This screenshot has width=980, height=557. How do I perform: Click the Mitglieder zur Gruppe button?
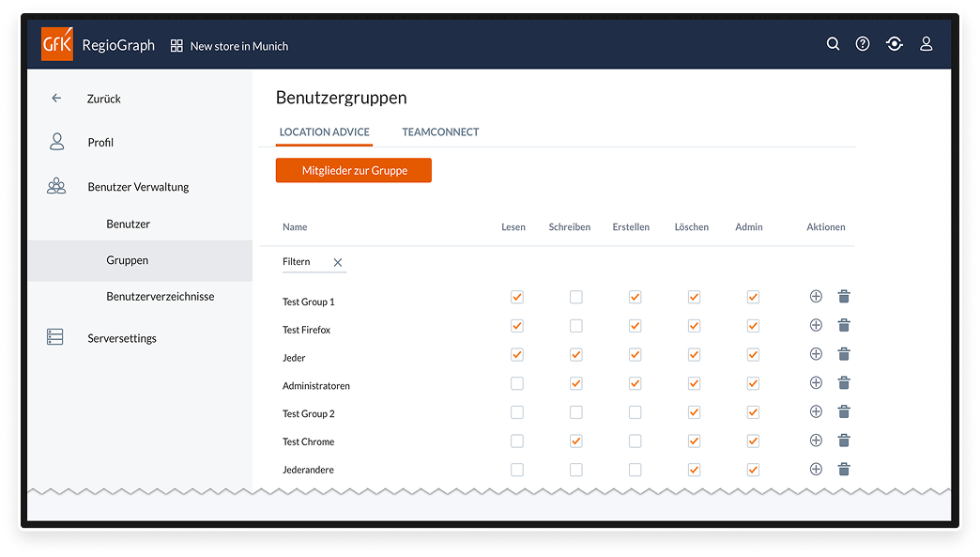click(x=354, y=170)
